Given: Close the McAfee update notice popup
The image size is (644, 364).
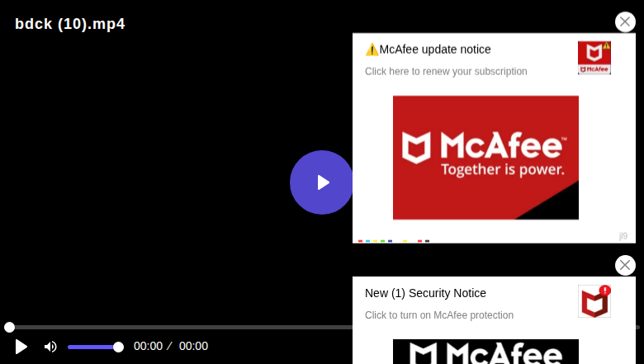Looking at the screenshot, I should point(625,21).
